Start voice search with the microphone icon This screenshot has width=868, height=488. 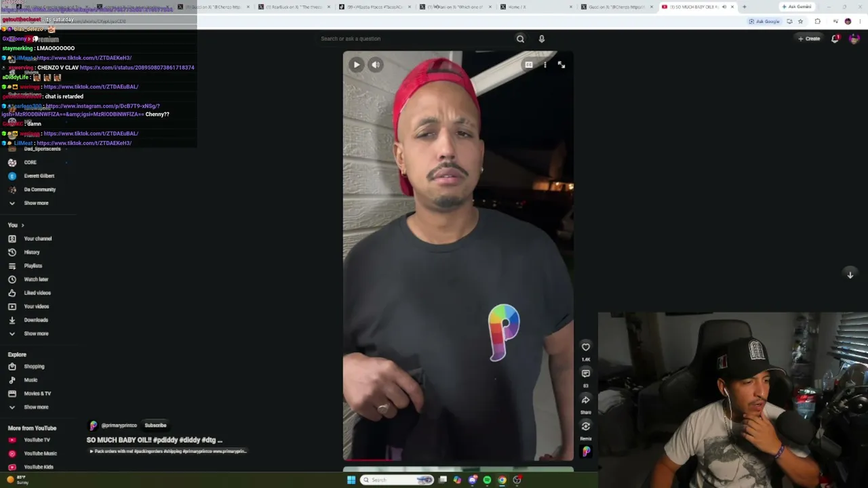tap(541, 39)
